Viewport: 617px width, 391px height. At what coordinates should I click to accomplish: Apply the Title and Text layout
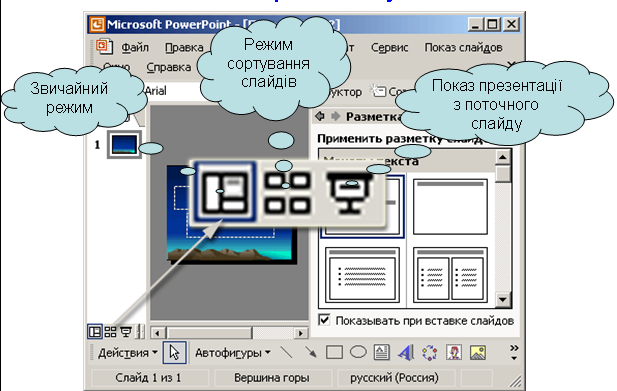(x=362, y=275)
